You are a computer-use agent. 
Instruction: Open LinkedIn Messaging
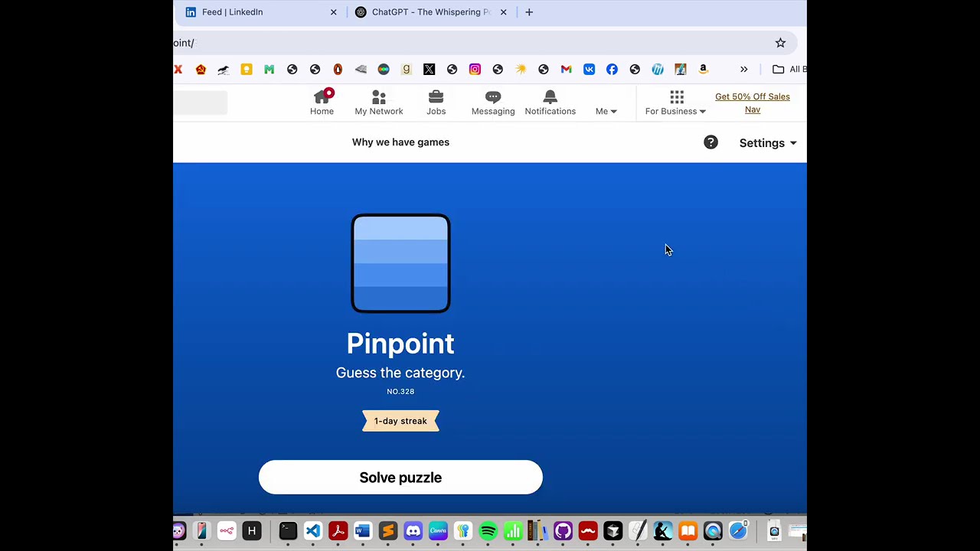pyautogui.click(x=493, y=103)
